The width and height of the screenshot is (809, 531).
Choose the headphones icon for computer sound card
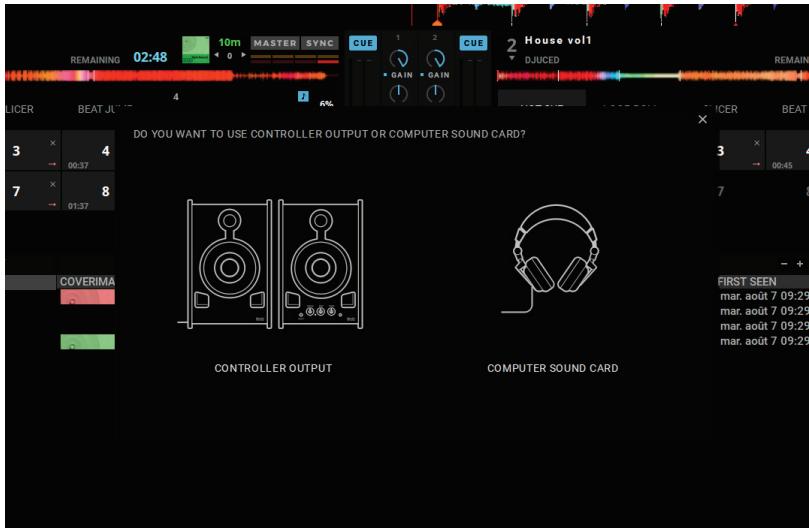click(x=553, y=259)
